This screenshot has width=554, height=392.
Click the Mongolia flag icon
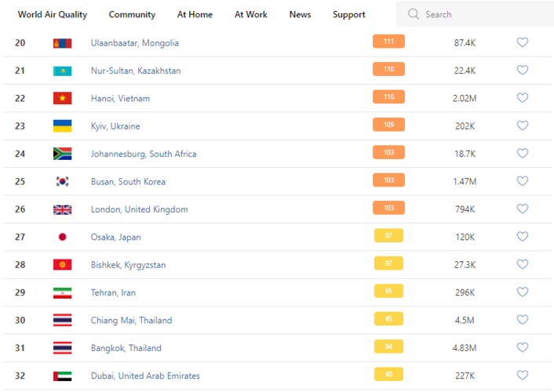pos(62,43)
